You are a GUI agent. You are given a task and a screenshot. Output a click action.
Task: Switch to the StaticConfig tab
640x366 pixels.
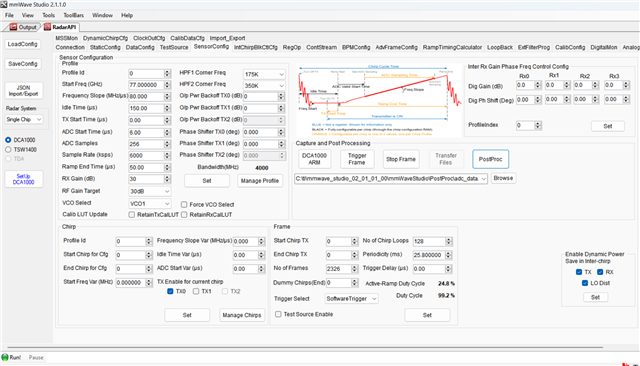(105, 47)
